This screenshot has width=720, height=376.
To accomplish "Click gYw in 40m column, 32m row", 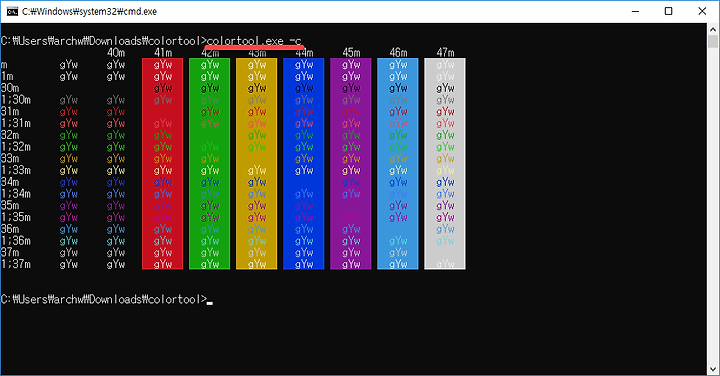I will click(x=116, y=135).
